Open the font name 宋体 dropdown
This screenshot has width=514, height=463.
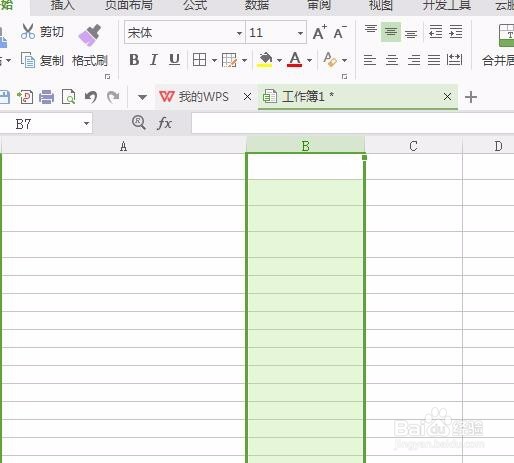(239, 33)
